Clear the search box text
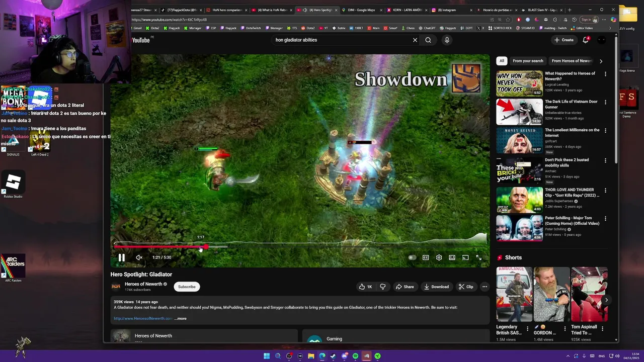The image size is (644, 362). pos(415,40)
